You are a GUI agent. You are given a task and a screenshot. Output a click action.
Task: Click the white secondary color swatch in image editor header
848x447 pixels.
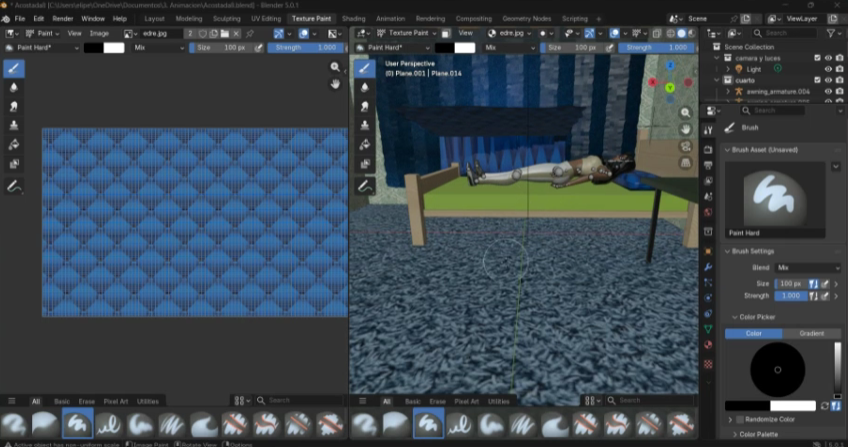pos(114,47)
